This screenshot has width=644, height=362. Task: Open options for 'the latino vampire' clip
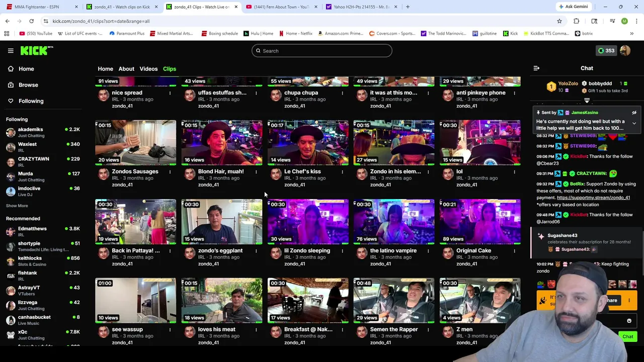click(428, 251)
